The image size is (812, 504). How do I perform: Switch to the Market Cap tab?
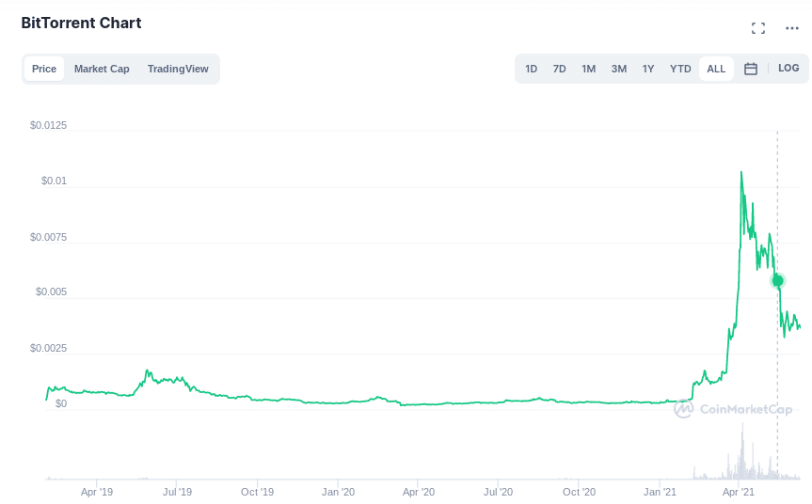click(102, 69)
